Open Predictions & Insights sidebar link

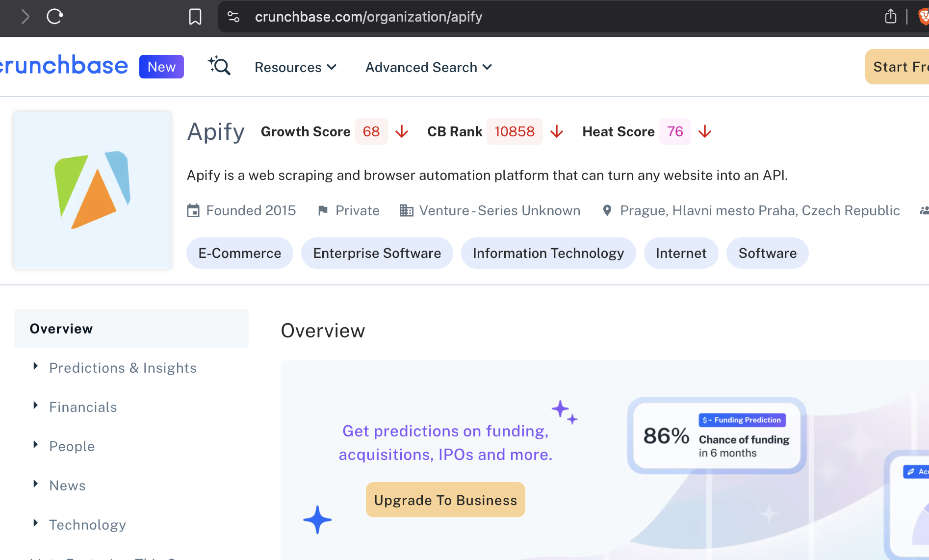[x=123, y=368]
